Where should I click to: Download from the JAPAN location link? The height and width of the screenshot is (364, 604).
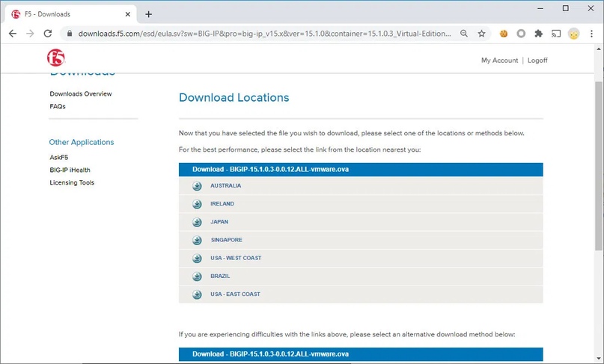pyautogui.click(x=219, y=222)
